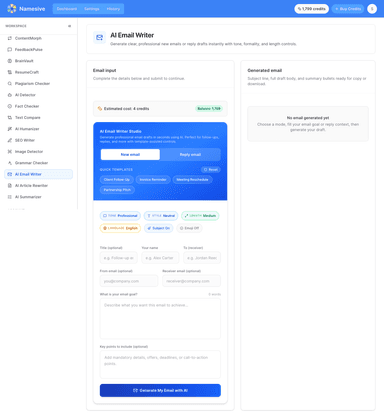Open the AI Detector tool icon
Image resolution: width=384 pixels, height=417 pixels.
[x=10, y=95]
